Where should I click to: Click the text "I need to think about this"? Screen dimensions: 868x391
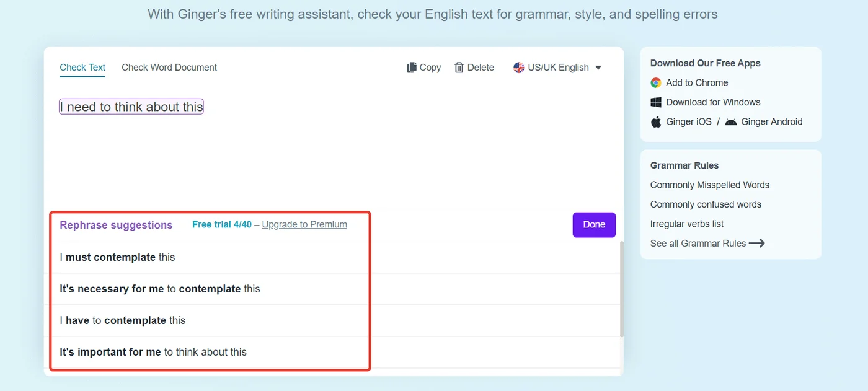click(131, 107)
